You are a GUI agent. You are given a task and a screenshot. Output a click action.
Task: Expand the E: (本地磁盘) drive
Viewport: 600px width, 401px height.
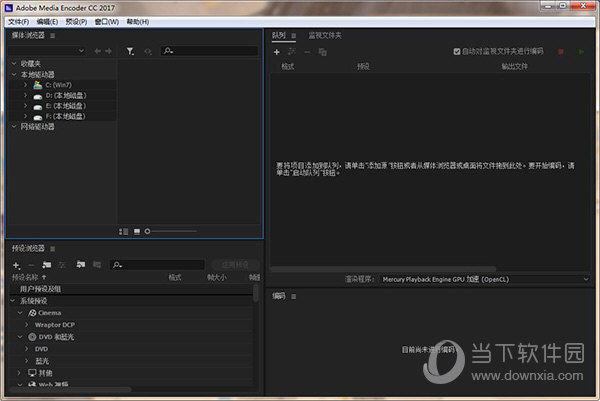click(25, 105)
